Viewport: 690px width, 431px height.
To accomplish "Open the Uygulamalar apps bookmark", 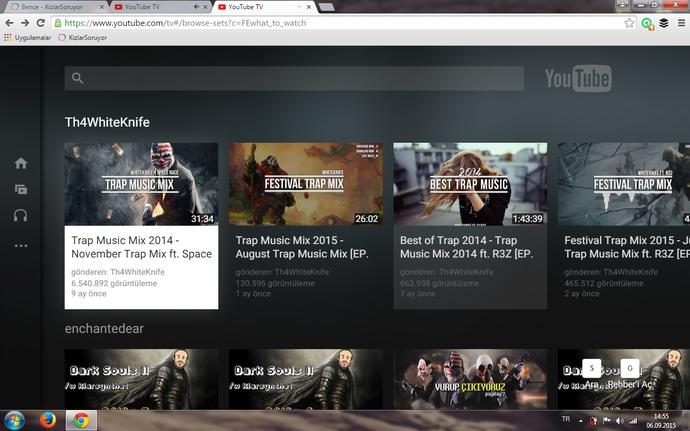I will click(27, 38).
